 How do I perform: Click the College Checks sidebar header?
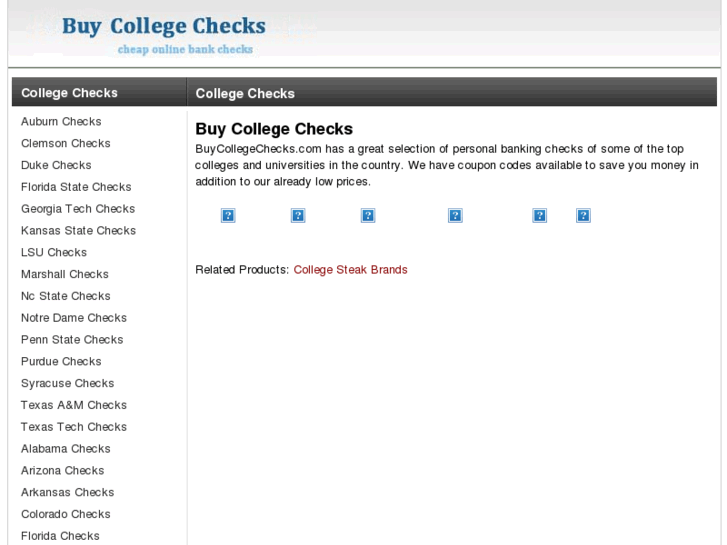coord(69,93)
